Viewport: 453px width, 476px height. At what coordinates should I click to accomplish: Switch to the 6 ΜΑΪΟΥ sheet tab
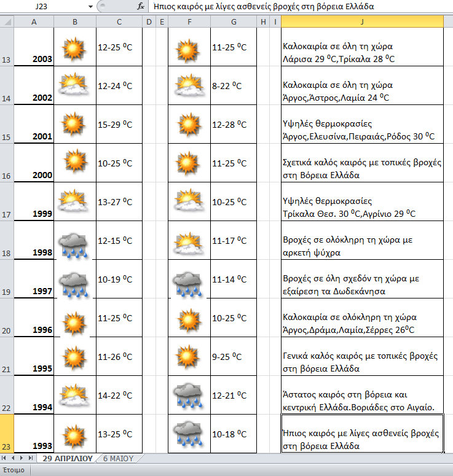click(117, 458)
